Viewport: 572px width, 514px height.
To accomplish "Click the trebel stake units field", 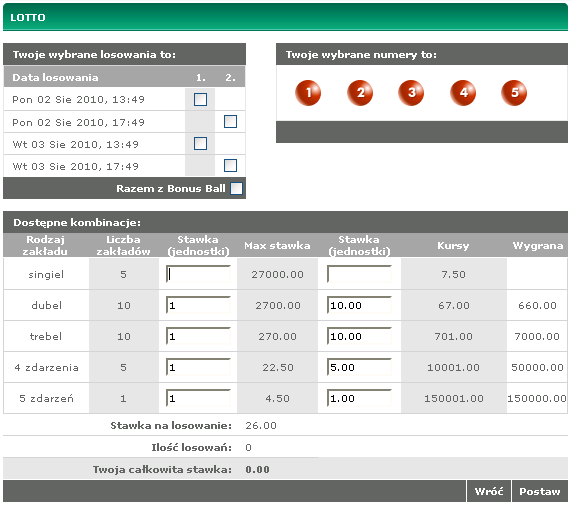I will pyautogui.click(x=198, y=336).
